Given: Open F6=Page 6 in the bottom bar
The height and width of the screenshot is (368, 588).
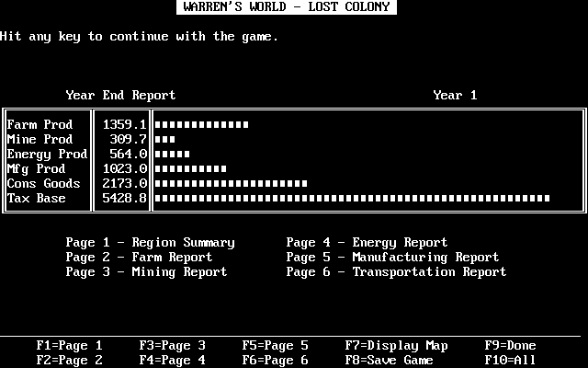Looking at the screenshot, I should tap(276, 360).
